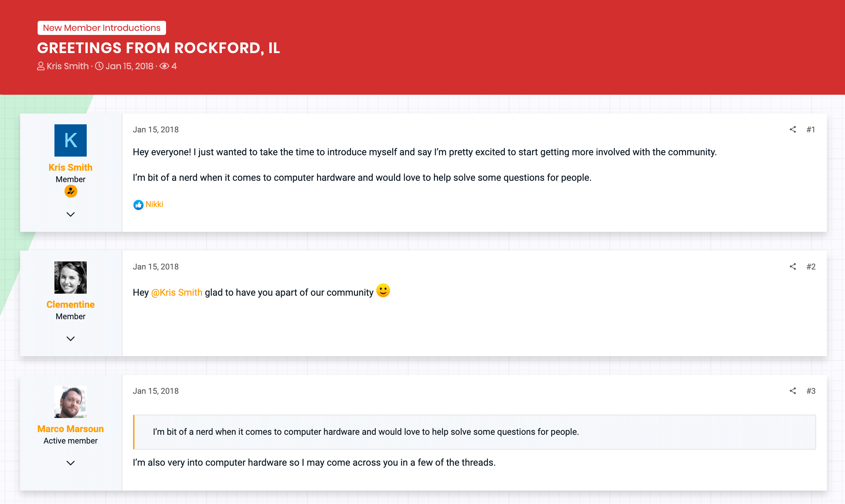Screen dimensions: 845x504
Task: Click Marco Marsoun's avatar photo
Action: (x=71, y=402)
